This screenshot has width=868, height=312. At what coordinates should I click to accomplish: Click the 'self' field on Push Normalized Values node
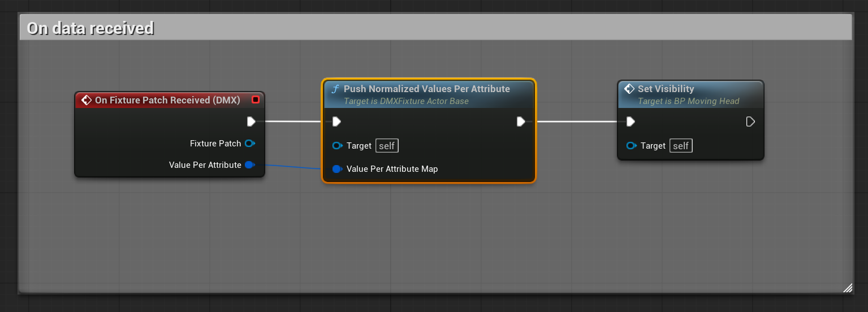tap(387, 146)
